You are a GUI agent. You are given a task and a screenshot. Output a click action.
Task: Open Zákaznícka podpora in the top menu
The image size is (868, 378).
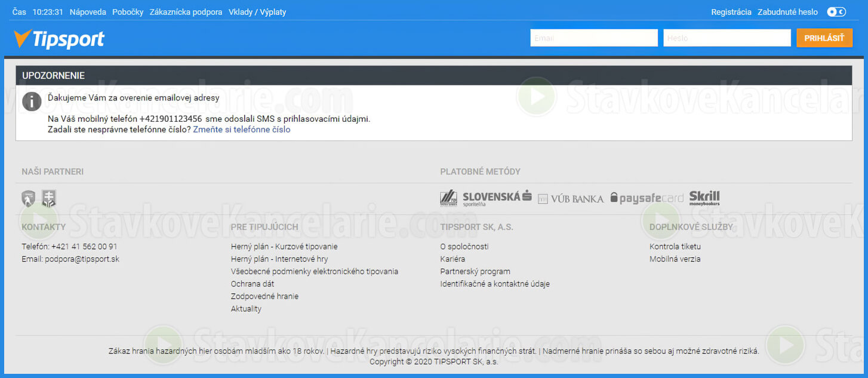click(x=186, y=12)
